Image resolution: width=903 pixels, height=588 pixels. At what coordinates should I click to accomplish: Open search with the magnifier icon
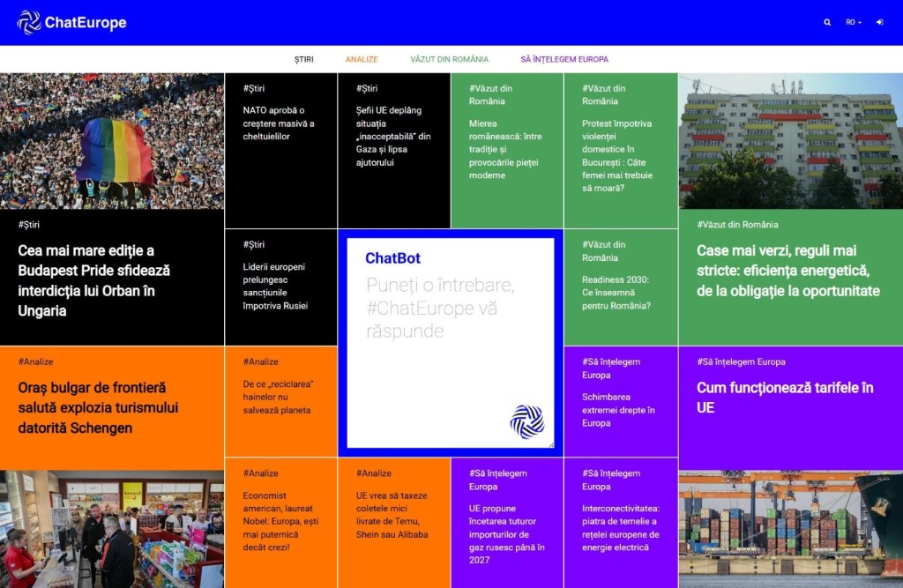[827, 23]
